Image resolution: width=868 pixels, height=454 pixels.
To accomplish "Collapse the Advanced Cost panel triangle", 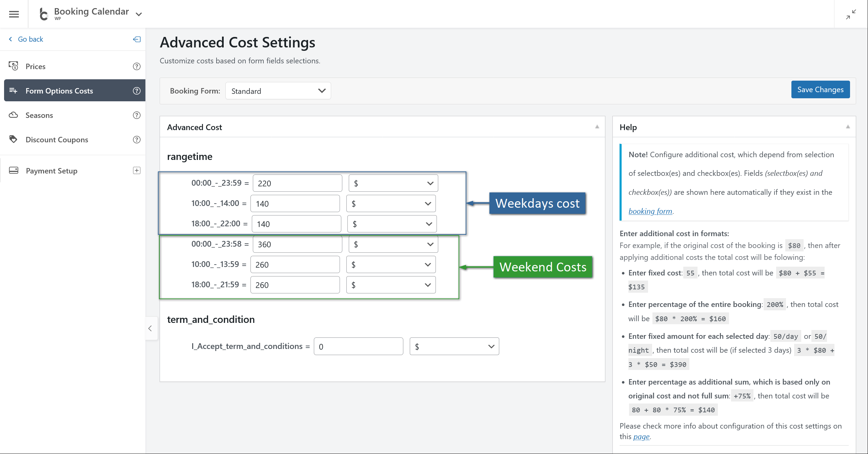I will 597,127.
